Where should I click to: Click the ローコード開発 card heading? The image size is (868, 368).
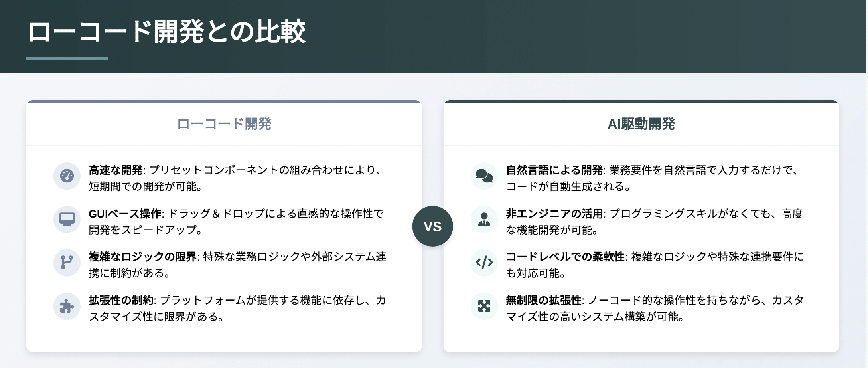point(224,124)
